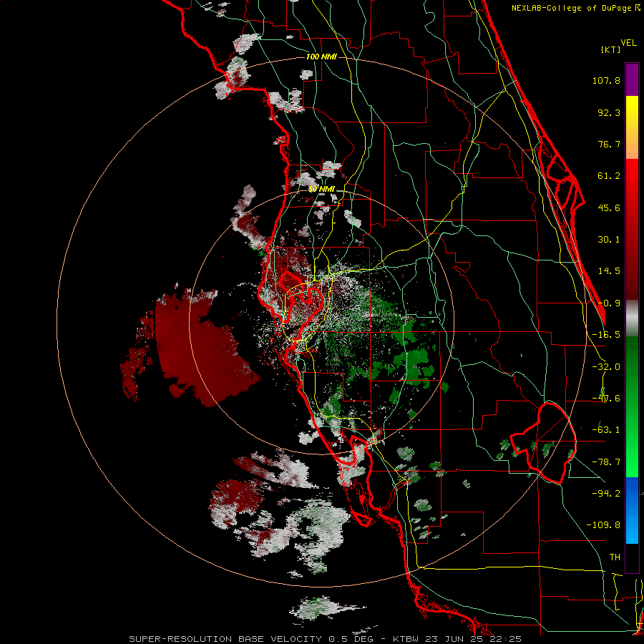
Task: Click the blue segment of the color bar
Action: click(632, 510)
